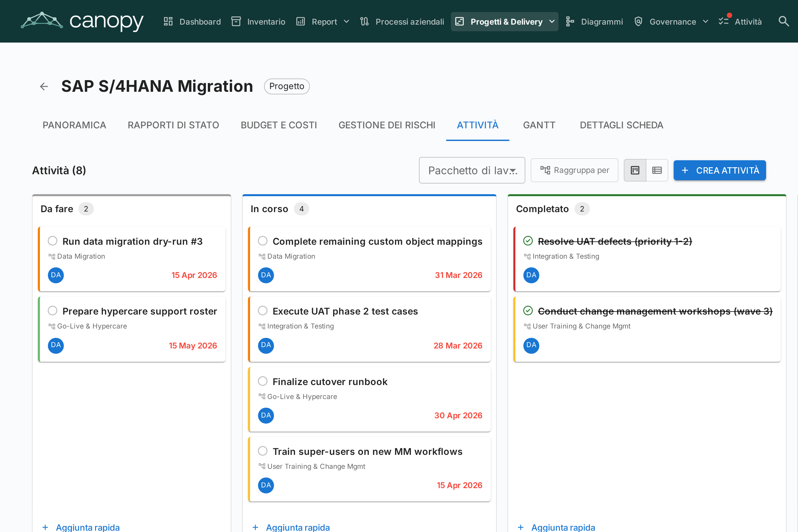
Task: Click DA avatar on Complete remaining custom object mappings card
Action: pyautogui.click(x=266, y=275)
